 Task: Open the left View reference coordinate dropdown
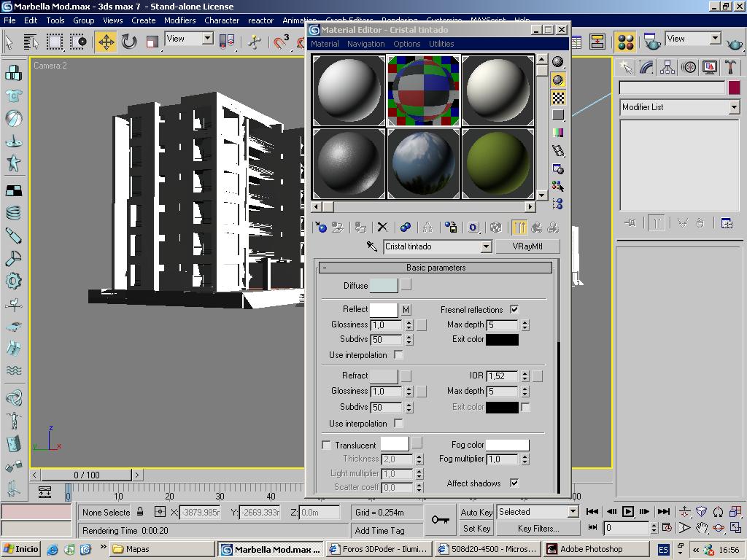[207, 39]
